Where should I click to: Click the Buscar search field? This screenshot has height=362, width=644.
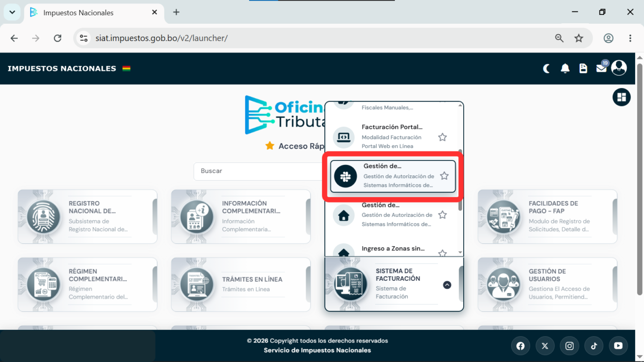click(x=259, y=171)
